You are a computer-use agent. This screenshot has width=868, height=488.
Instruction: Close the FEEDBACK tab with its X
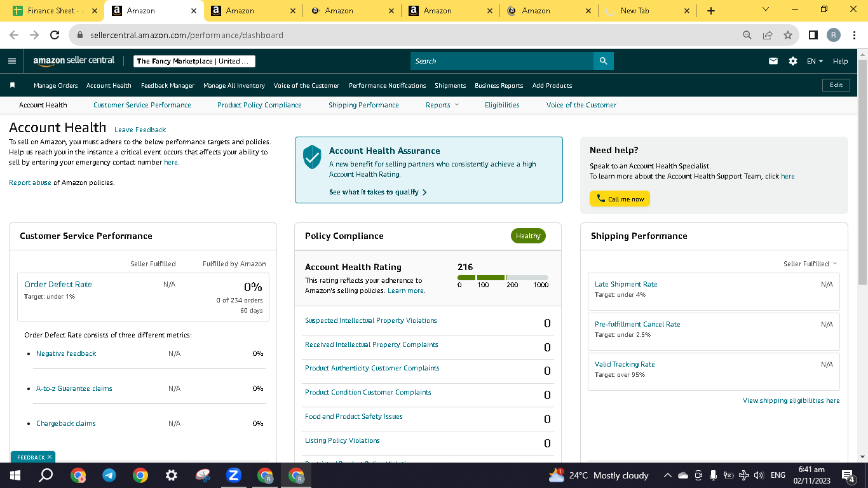coord(50,457)
